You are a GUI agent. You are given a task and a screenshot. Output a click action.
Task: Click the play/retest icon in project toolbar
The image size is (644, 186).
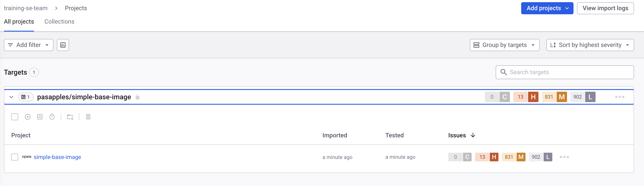(x=27, y=117)
